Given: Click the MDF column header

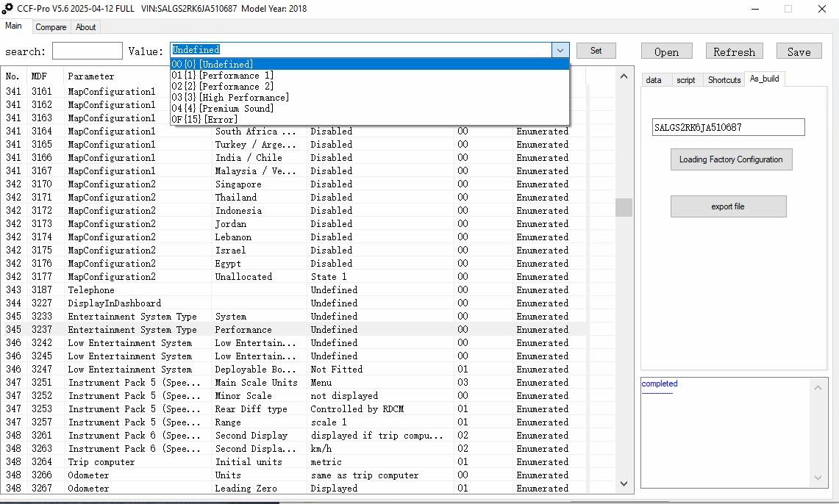Looking at the screenshot, I should (x=39, y=76).
